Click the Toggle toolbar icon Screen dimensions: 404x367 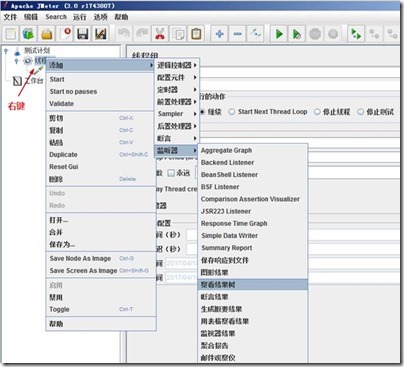(256, 34)
